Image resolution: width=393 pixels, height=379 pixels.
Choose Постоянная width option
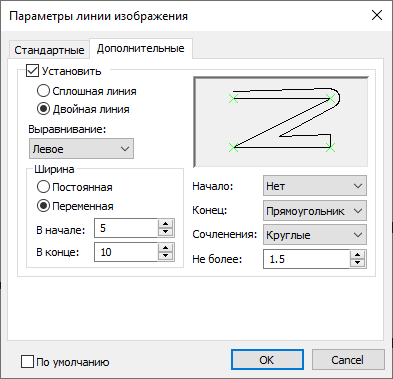coord(43,187)
